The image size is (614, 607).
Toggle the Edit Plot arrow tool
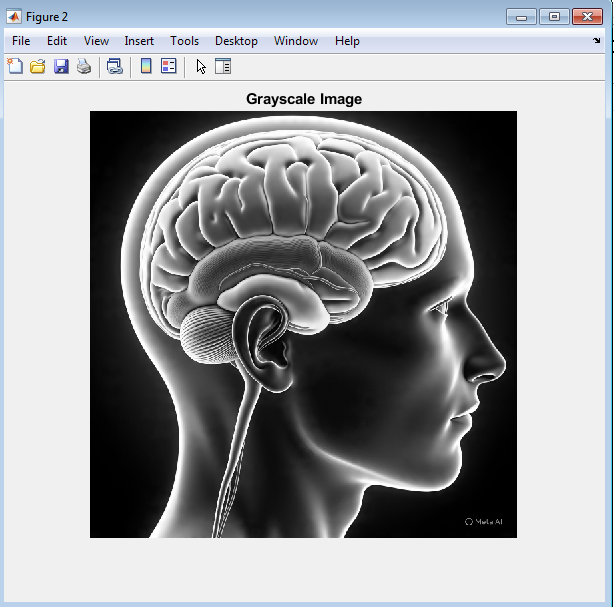click(x=201, y=67)
